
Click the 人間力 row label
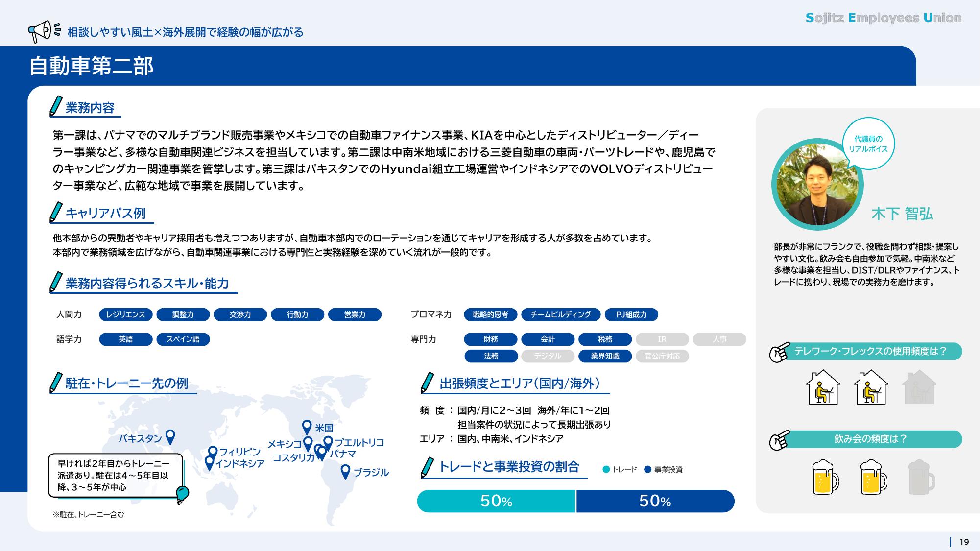click(x=69, y=314)
